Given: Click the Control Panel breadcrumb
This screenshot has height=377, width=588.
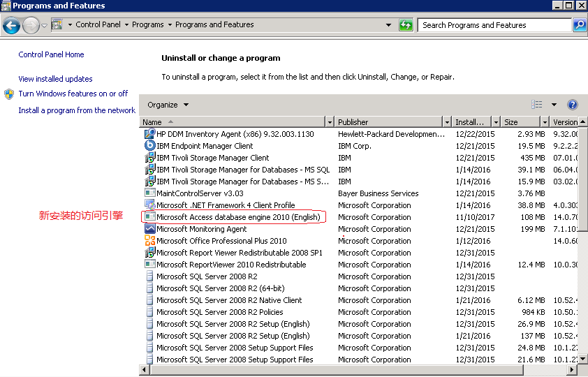Looking at the screenshot, I should click(x=98, y=24).
